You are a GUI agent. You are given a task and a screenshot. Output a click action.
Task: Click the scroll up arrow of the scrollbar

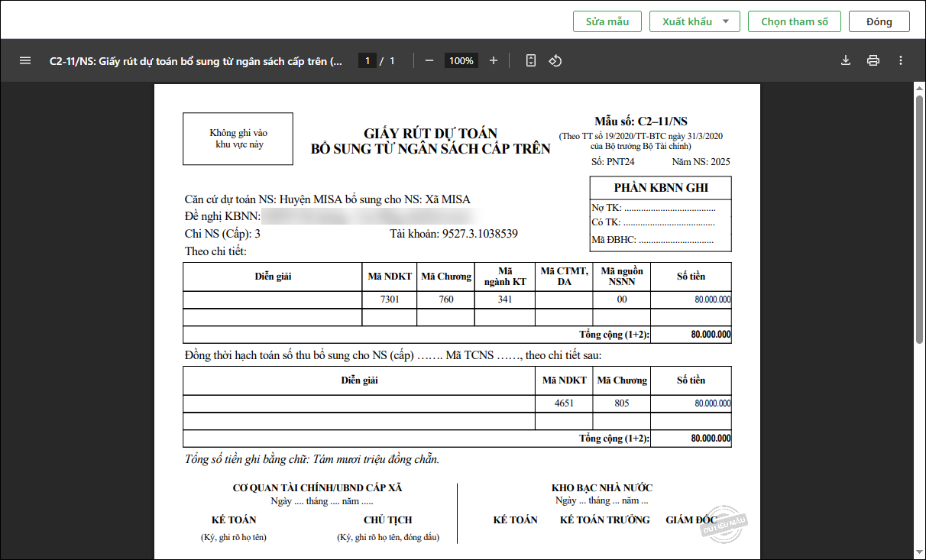[x=919, y=88]
